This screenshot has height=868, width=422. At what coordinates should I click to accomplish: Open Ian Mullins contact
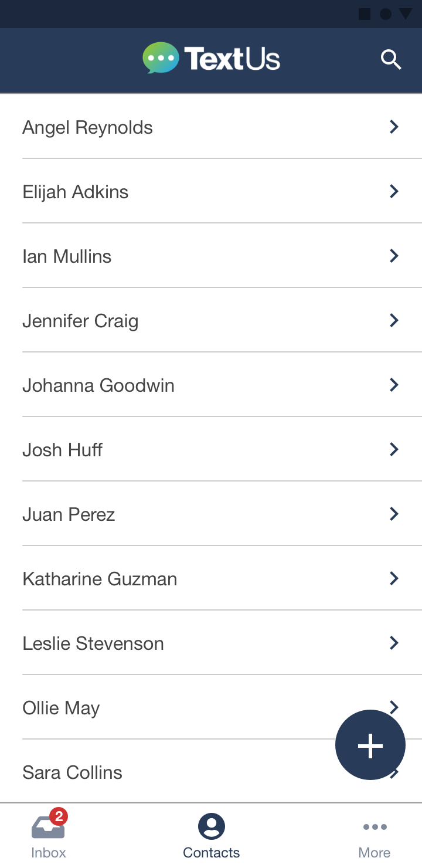(211, 256)
